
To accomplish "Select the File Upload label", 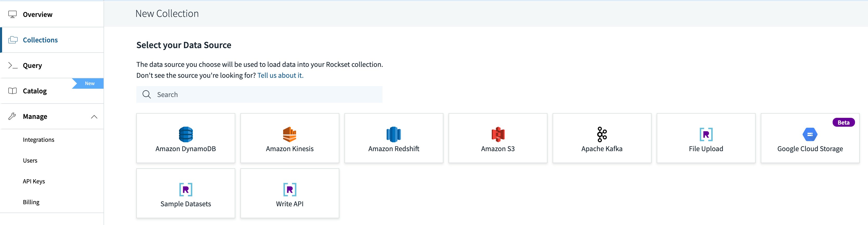I will click(x=706, y=149).
